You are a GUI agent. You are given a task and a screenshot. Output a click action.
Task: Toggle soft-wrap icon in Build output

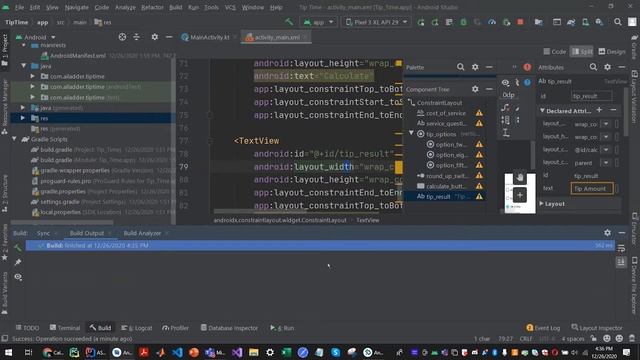pyautogui.click(x=621, y=248)
